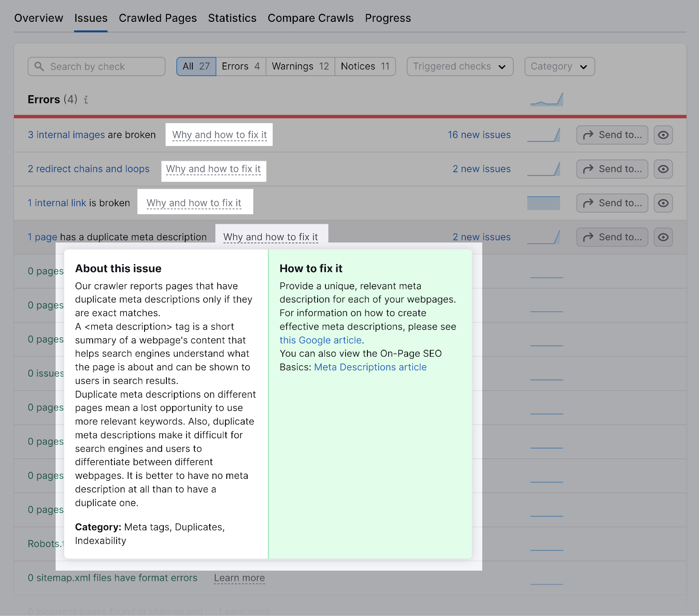
Task: Click the trend graph for redirect chains row
Action: (x=543, y=169)
